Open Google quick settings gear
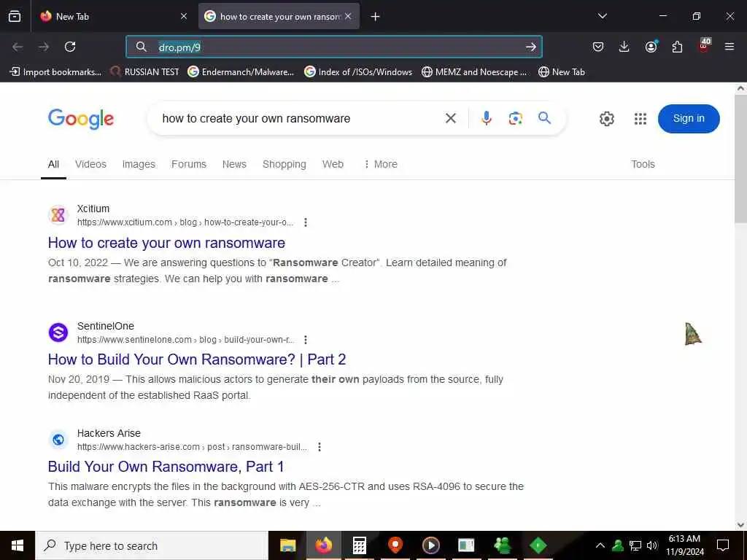The width and height of the screenshot is (747, 560). pos(606,119)
